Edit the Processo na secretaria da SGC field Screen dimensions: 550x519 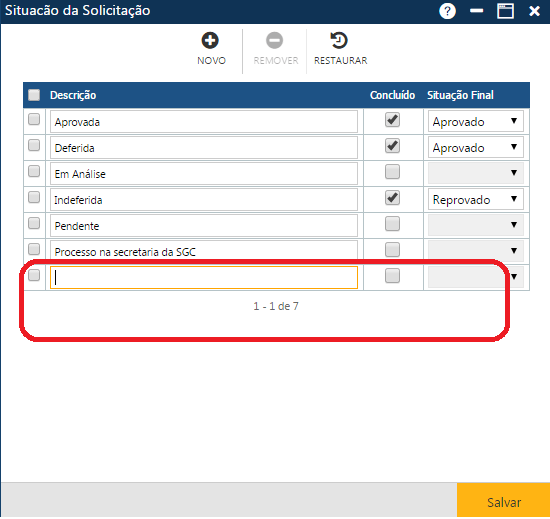tap(204, 251)
